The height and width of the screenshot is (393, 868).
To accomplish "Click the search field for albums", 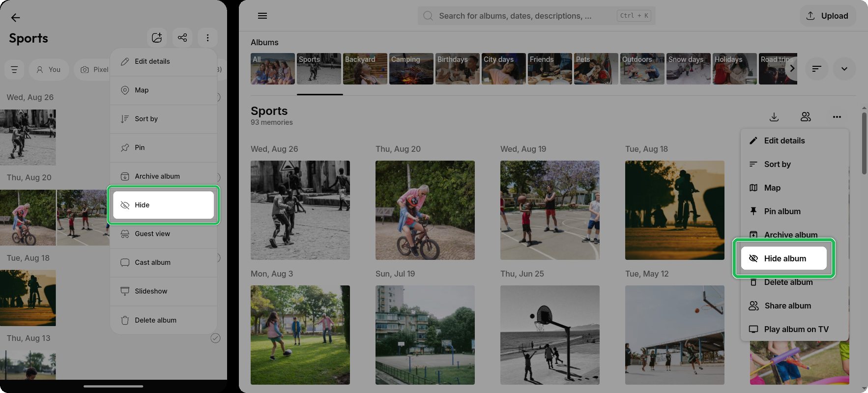I will [x=537, y=16].
